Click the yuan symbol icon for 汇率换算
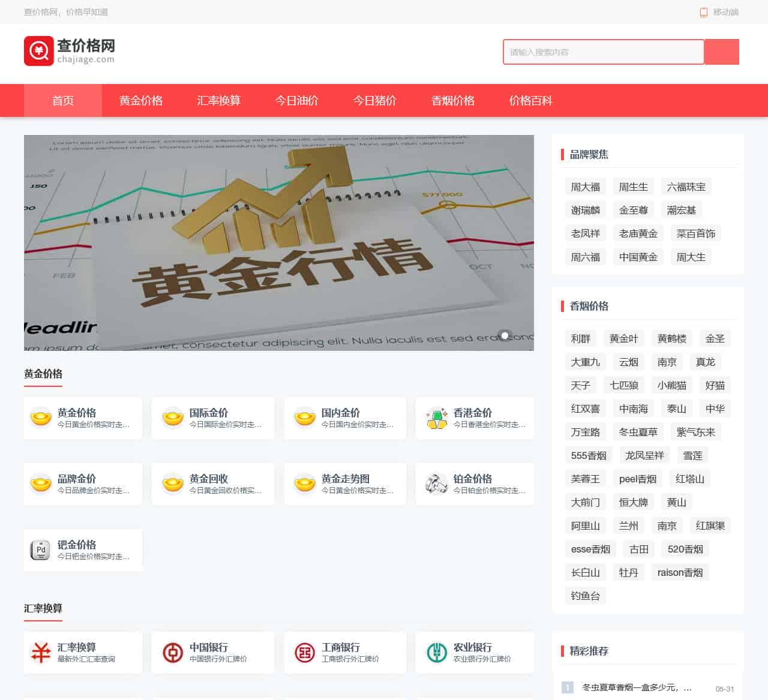Viewport: 768px width, 700px height. (x=41, y=652)
